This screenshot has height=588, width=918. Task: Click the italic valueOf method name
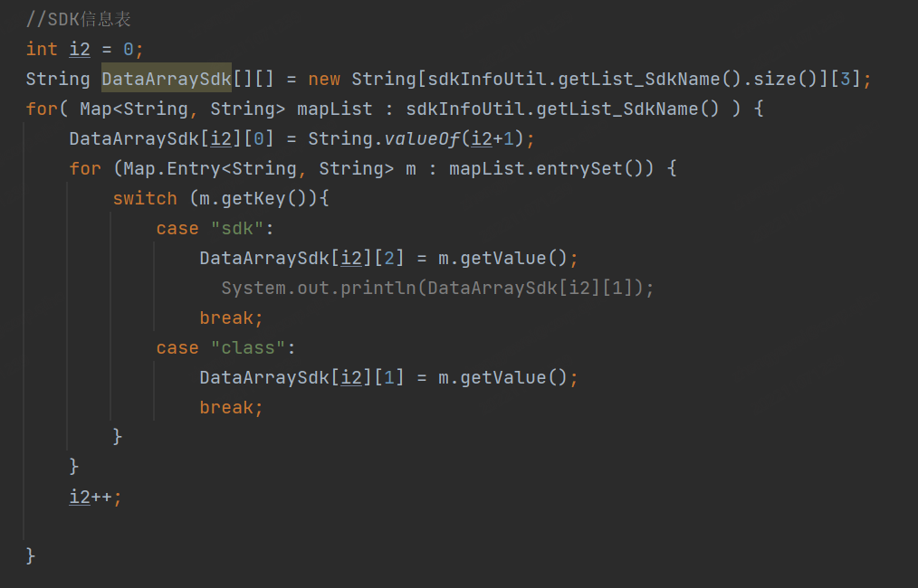pyautogui.click(x=423, y=138)
